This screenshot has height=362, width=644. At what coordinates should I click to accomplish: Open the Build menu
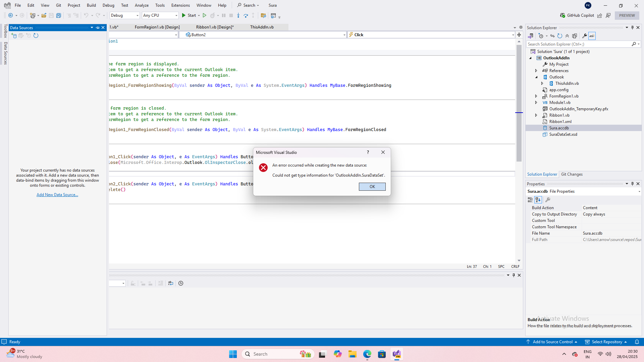pos(91,5)
